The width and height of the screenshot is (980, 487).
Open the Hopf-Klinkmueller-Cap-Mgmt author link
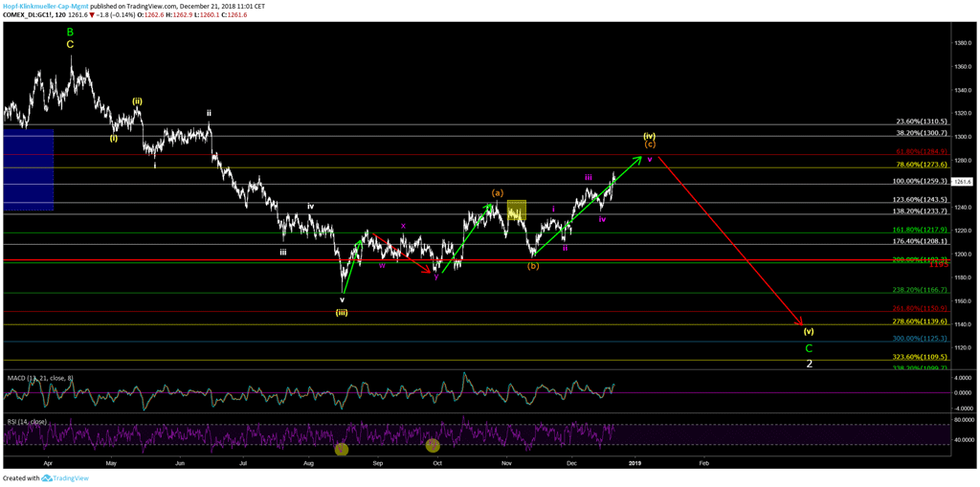click(x=44, y=6)
